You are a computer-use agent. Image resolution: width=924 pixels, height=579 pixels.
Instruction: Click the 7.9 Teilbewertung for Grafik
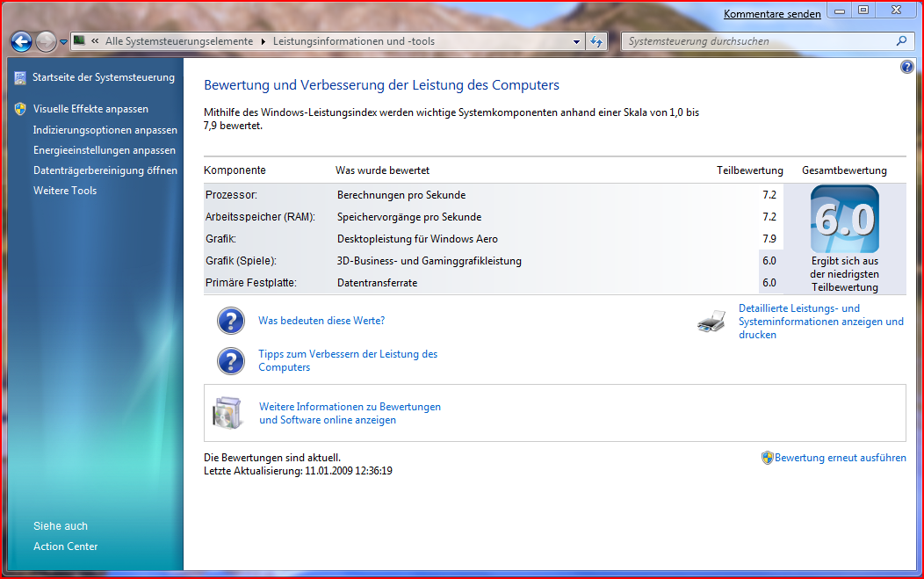[769, 239]
